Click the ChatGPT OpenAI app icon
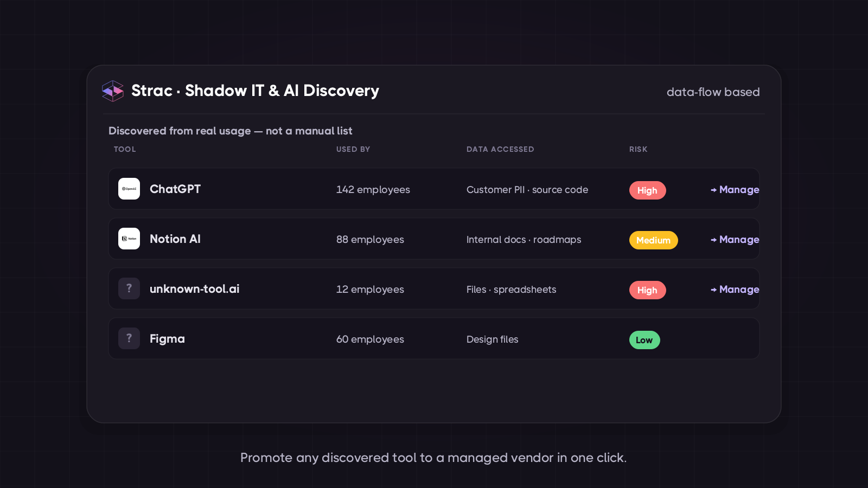Image resolution: width=868 pixels, height=488 pixels. pos(129,189)
